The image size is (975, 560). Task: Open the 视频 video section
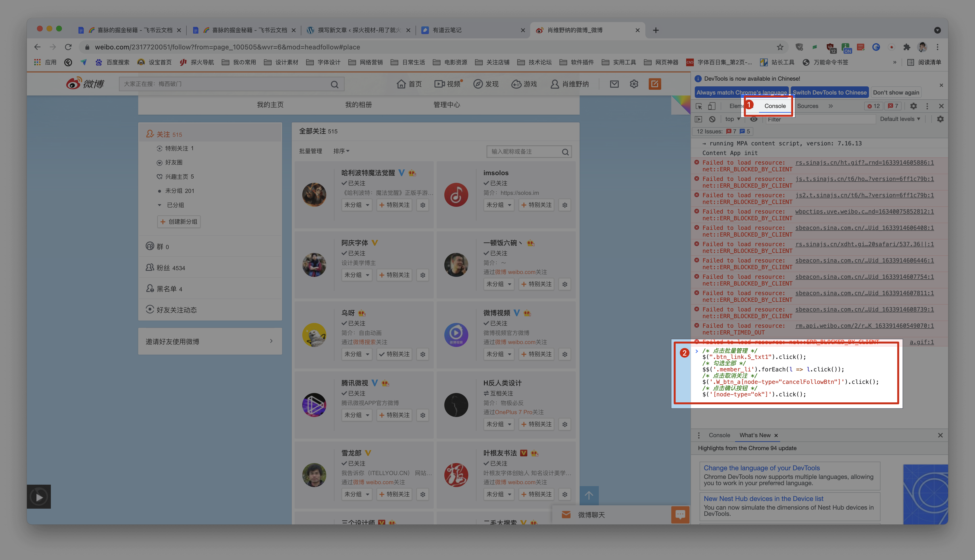pyautogui.click(x=448, y=84)
